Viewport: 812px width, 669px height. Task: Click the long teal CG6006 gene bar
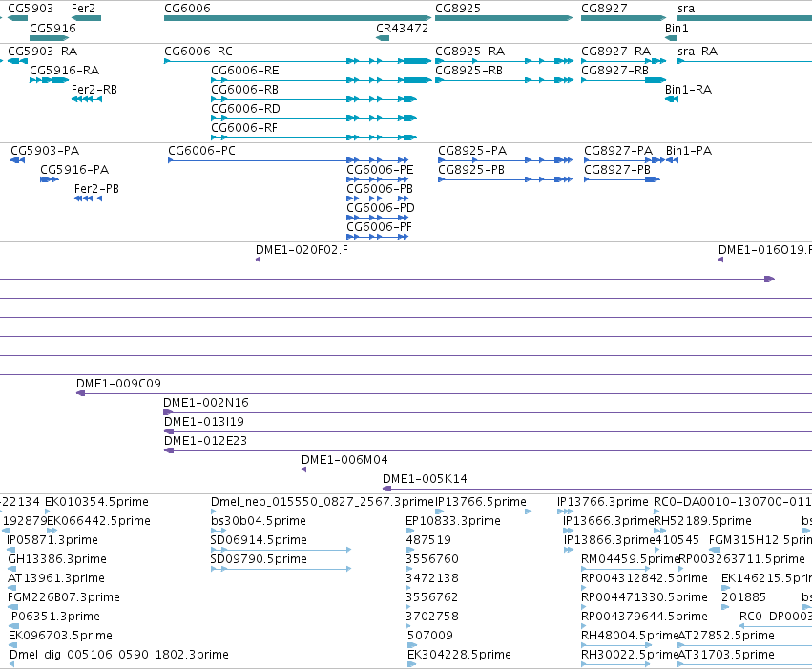(298, 18)
